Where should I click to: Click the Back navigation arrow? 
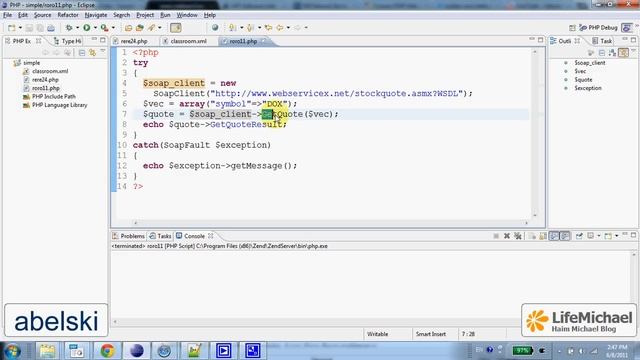point(280,28)
